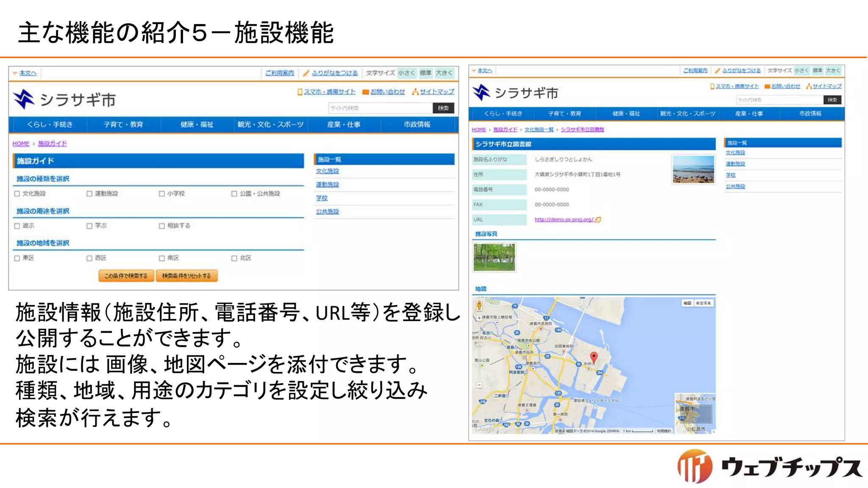
Task: Open ご利用案内 link in the left page
Action: point(280,73)
